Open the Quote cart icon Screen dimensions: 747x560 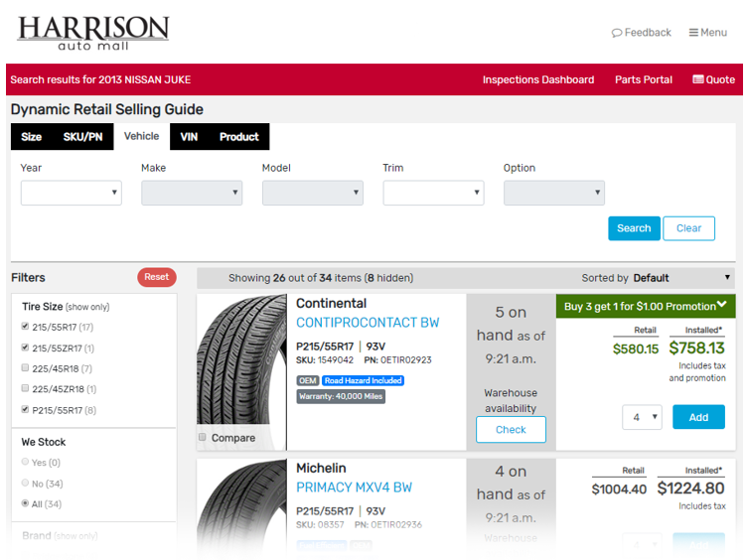(713, 79)
